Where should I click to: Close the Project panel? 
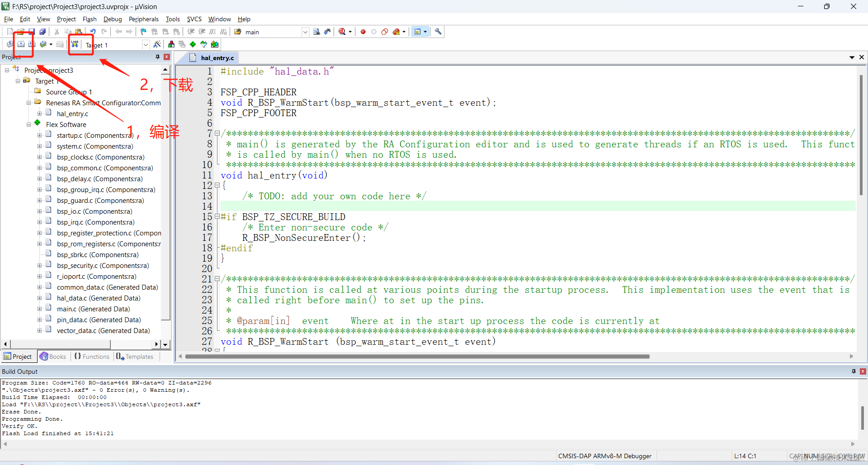167,57
